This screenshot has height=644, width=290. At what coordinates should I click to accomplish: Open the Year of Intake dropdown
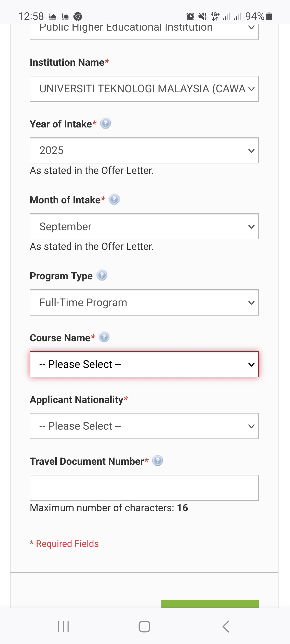click(x=144, y=151)
